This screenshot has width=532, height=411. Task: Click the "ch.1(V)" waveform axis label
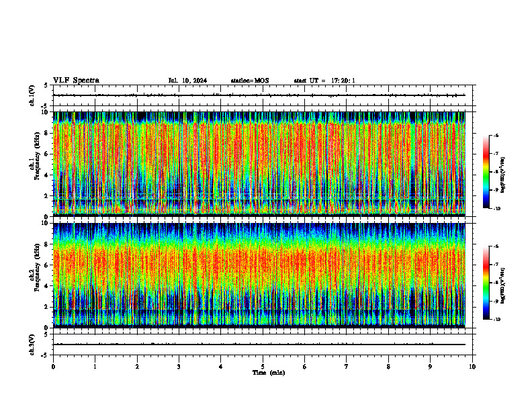(32, 95)
